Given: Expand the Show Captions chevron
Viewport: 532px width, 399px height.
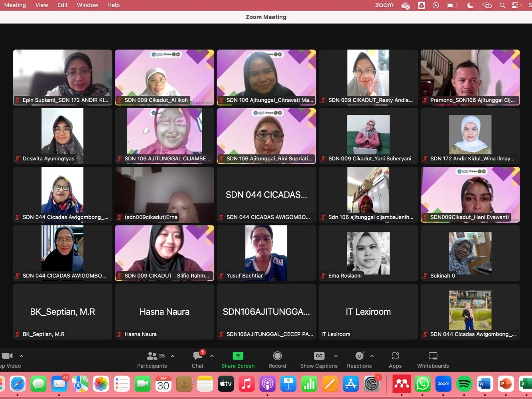Looking at the screenshot, I should [x=336, y=356].
